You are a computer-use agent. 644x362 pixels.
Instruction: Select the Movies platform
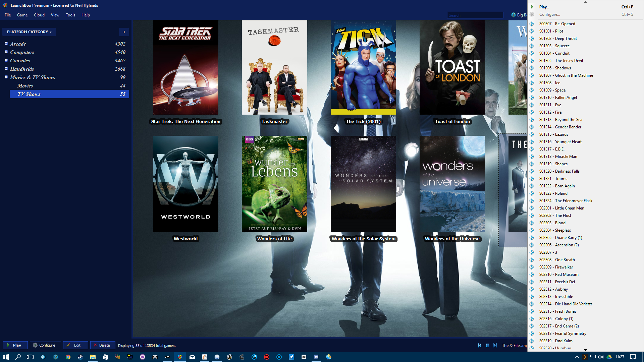point(69,86)
